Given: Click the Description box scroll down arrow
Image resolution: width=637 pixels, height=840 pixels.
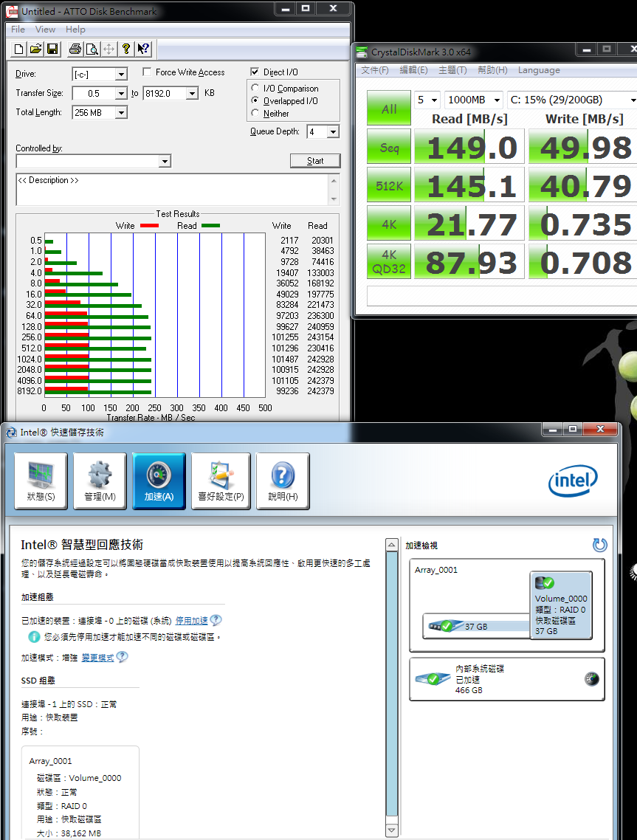Looking at the screenshot, I should tap(334, 199).
